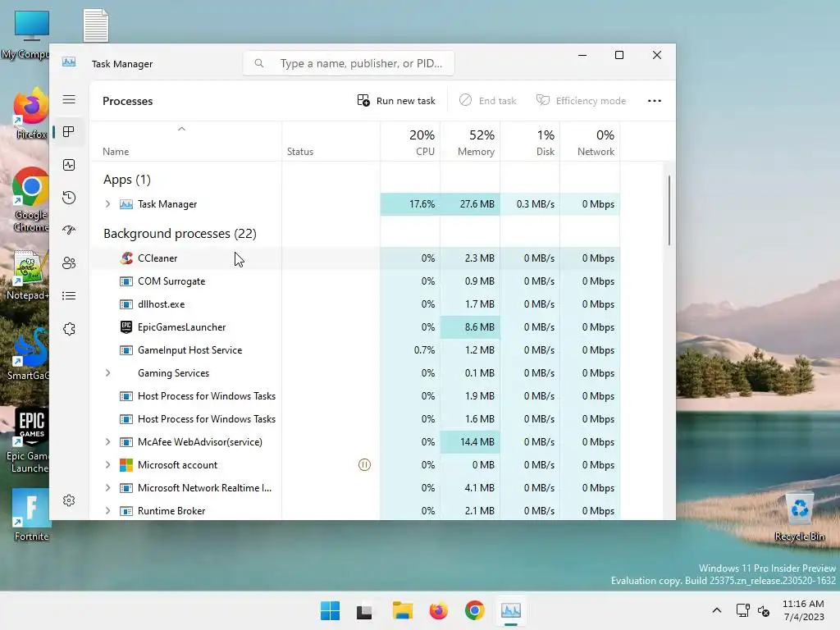Open the muted volume tray icon
Image resolution: width=840 pixels, height=630 pixels.
764,610
